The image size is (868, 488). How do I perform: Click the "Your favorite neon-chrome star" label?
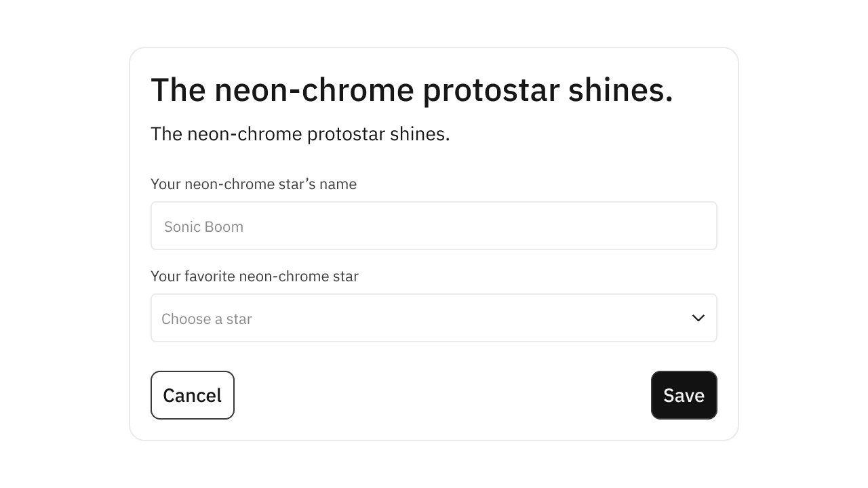(x=254, y=277)
